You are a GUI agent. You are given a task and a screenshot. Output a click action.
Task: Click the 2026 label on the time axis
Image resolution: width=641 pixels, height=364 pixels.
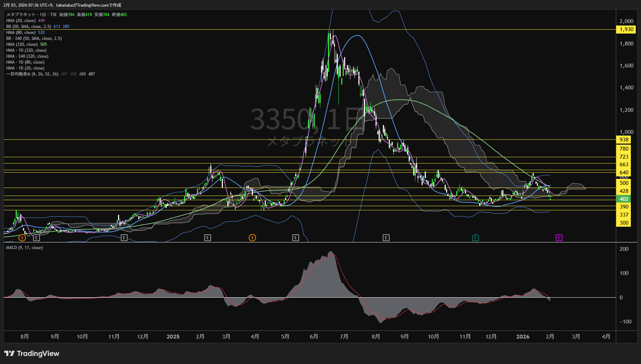click(523, 337)
